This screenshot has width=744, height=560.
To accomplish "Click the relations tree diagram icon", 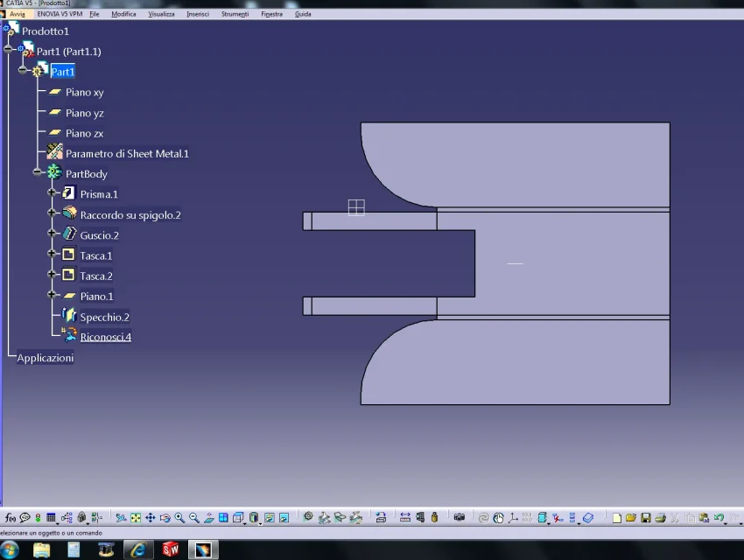I will point(67,518).
